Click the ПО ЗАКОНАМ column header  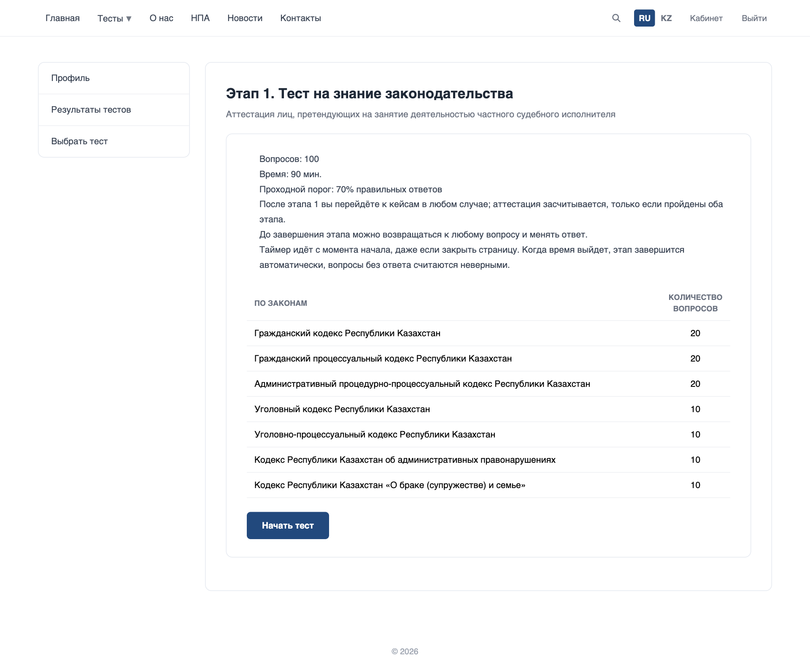(281, 303)
